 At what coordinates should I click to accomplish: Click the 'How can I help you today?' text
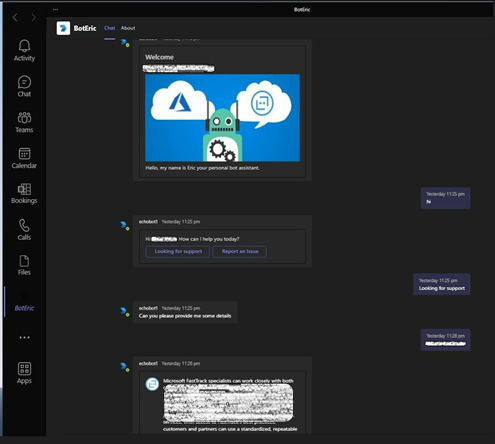pos(209,239)
